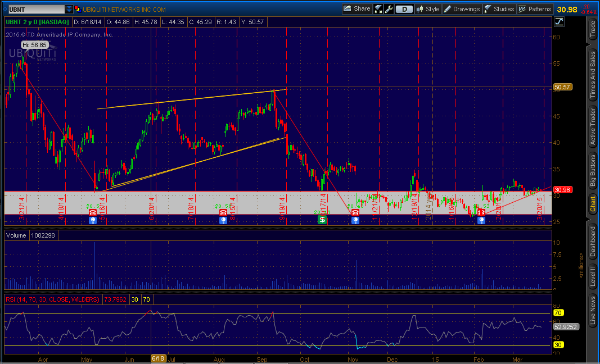
Task: Click the C: 45.29 close value
Action: pyautogui.click(x=201, y=22)
